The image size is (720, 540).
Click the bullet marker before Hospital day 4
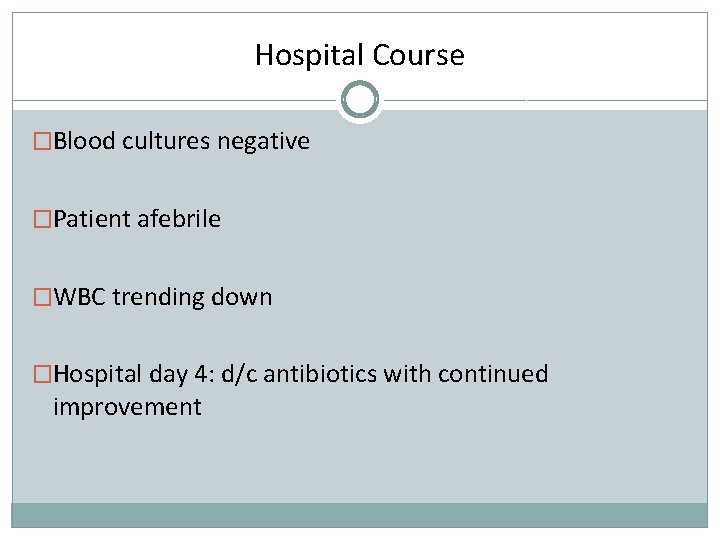(x=43, y=375)
